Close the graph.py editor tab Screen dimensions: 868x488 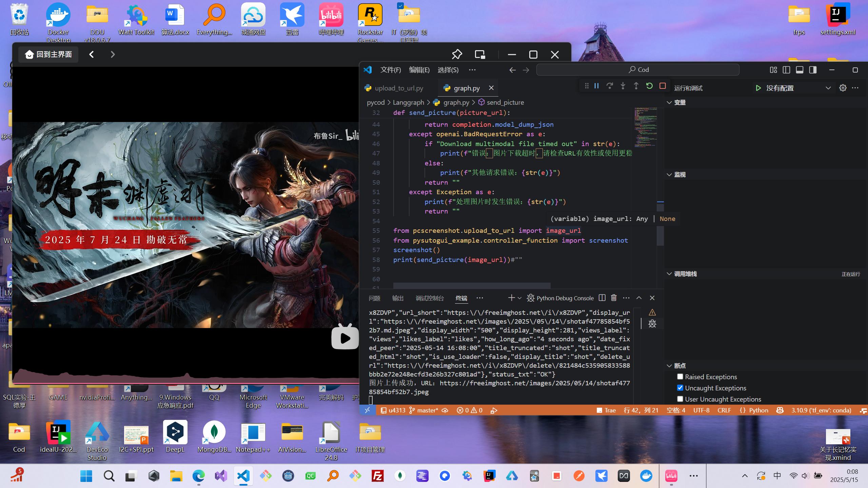pos(491,88)
